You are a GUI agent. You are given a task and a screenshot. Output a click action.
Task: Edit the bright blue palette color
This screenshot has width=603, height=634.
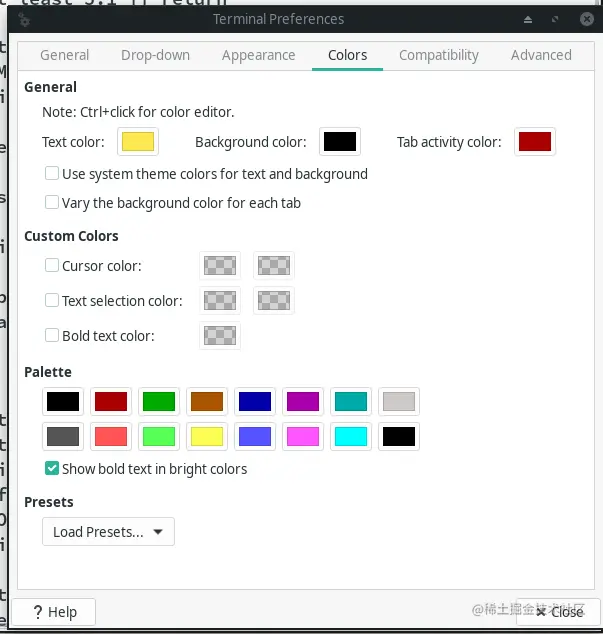point(255,437)
